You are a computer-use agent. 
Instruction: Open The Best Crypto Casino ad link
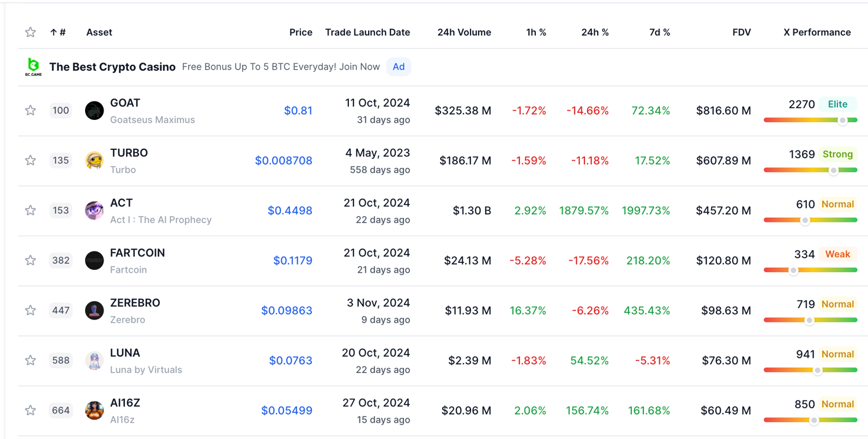[x=112, y=67]
